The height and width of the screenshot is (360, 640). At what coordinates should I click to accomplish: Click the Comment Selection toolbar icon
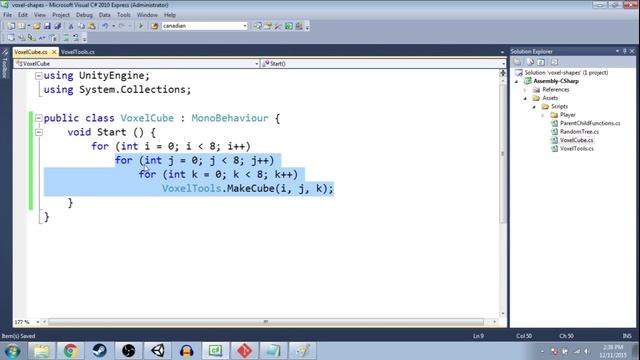66,38
